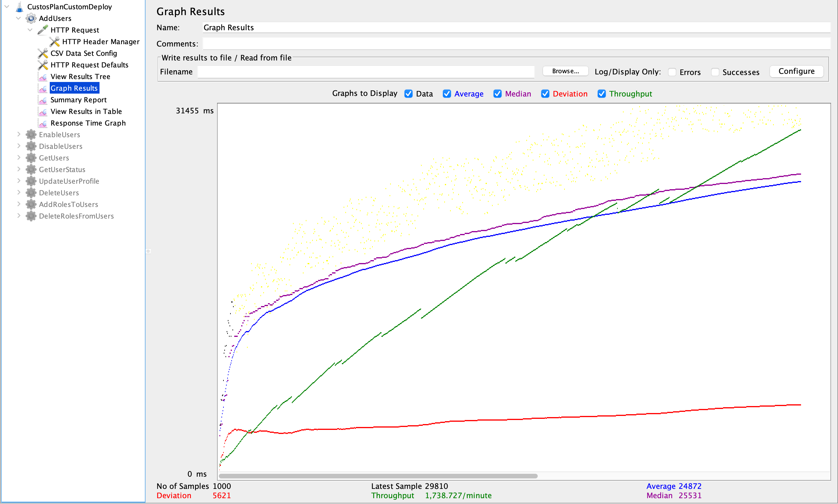Image resolution: width=838 pixels, height=504 pixels.
Task: Click the Response Time Graph listener icon
Action: pyautogui.click(x=43, y=123)
